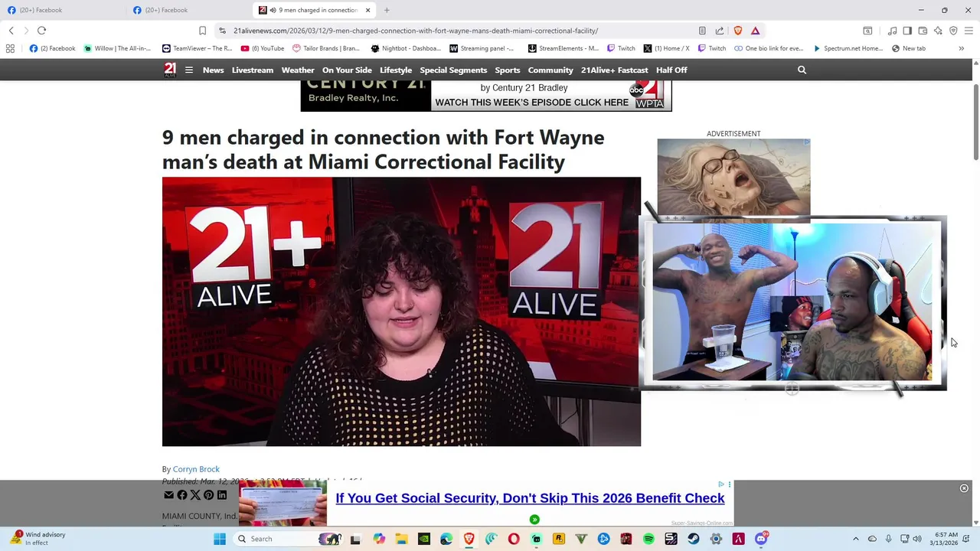The width and height of the screenshot is (980, 551).
Task: Share article on Facebook icon
Action: pyautogui.click(x=182, y=495)
